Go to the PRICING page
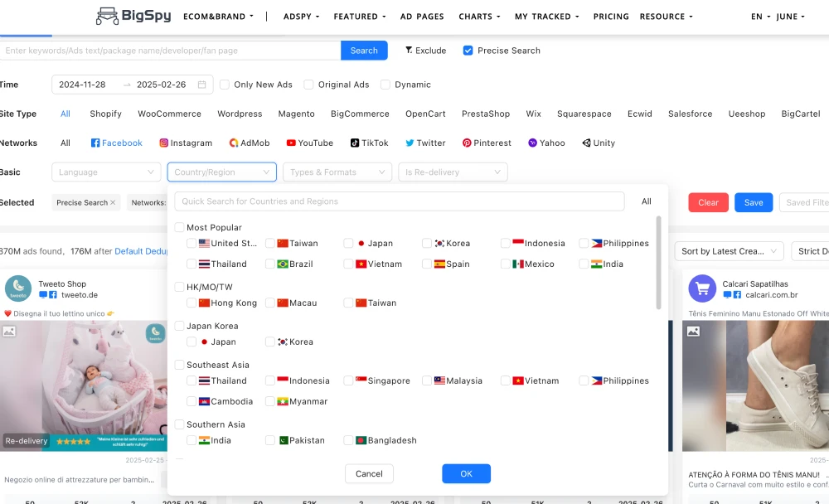The height and width of the screenshot is (504, 829). [611, 17]
